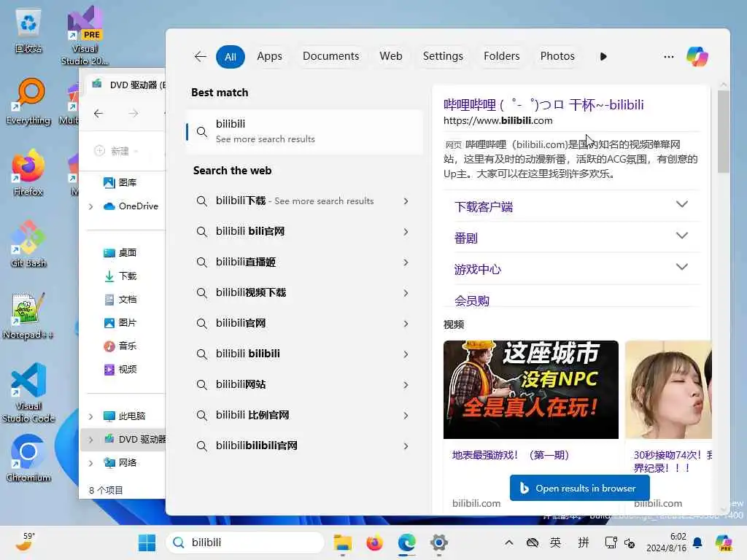Screen dimensions: 747x560
Task: Open Microsoft Edge from taskbar
Action: 406,542
